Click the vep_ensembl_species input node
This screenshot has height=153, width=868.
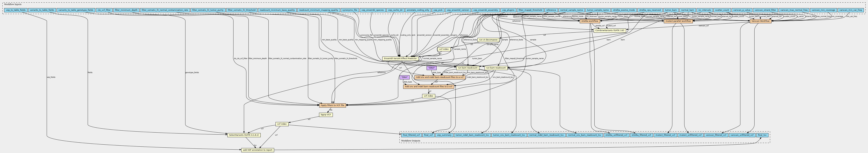click(x=373, y=10)
